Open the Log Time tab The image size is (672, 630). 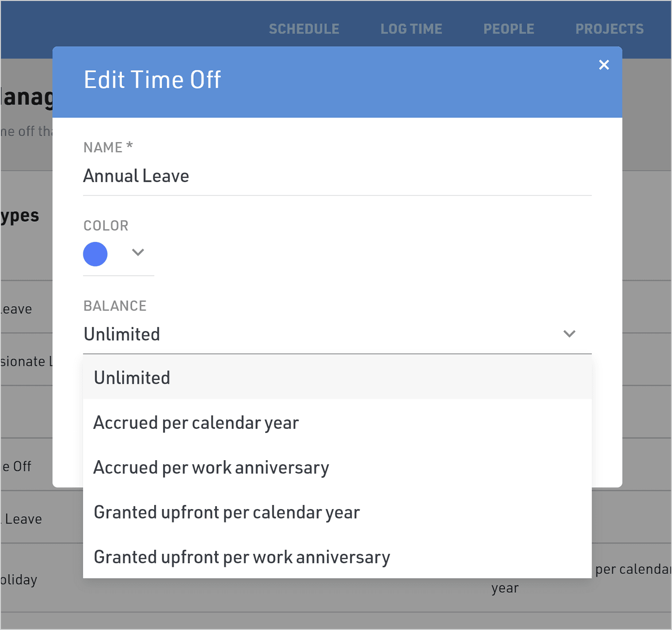coord(411,29)
